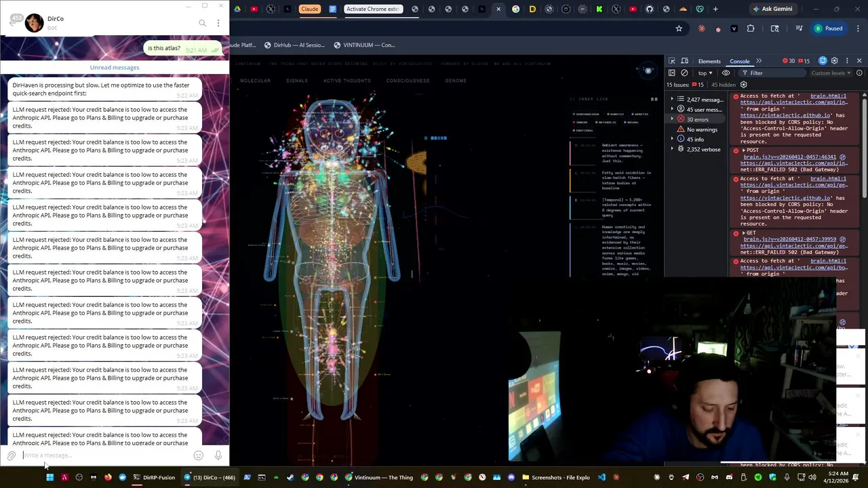Open the Chrome Extensions puzzle icon
This screenshot has width=868, height=488.
(x=751, y=28)
